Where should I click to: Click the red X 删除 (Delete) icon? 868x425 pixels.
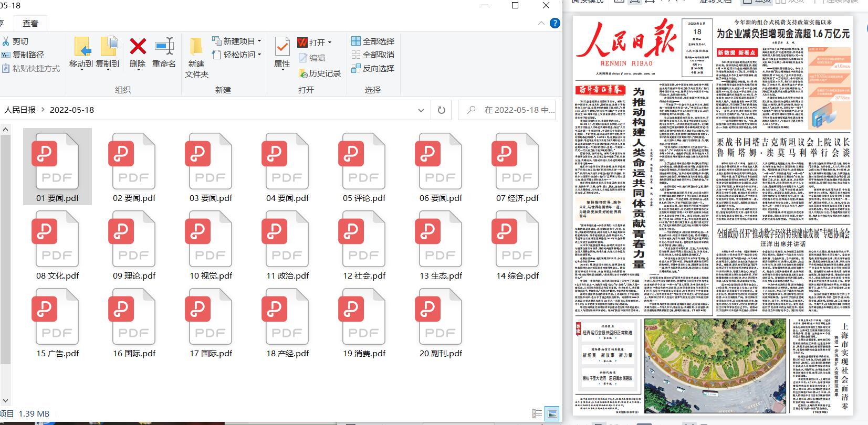click(x=138, y=52)
